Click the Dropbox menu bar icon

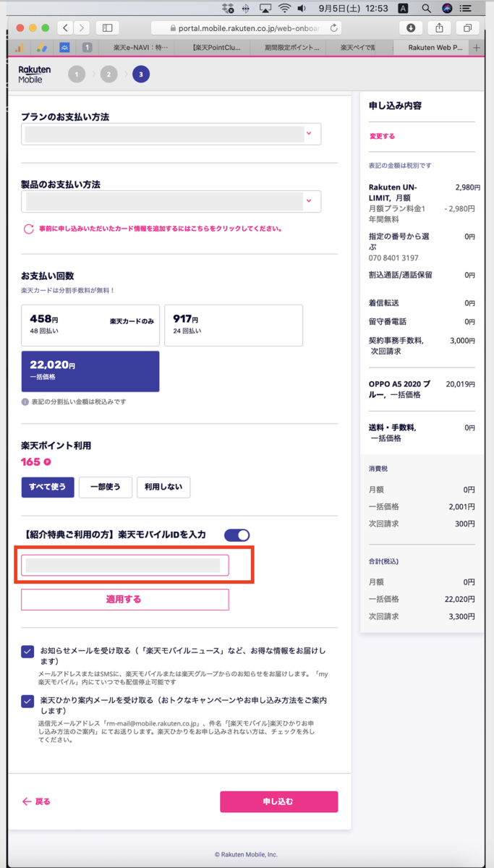pos(229,9)
